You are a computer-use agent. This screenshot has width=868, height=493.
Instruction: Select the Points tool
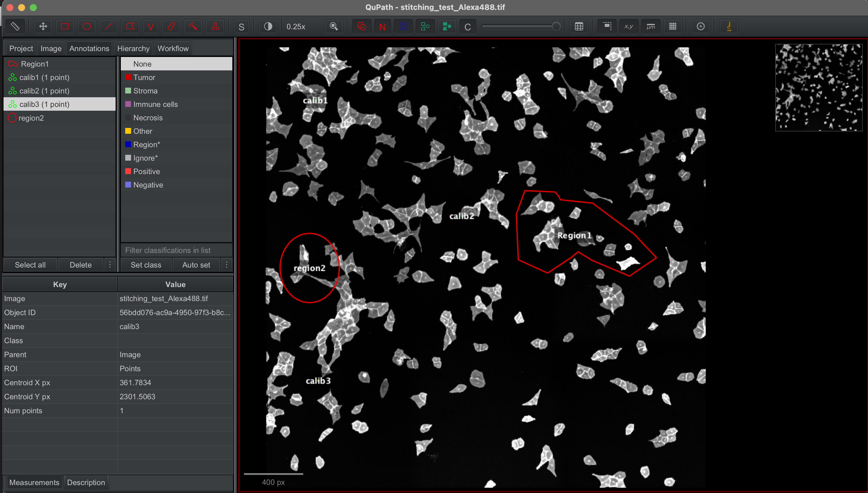point(215,26)
